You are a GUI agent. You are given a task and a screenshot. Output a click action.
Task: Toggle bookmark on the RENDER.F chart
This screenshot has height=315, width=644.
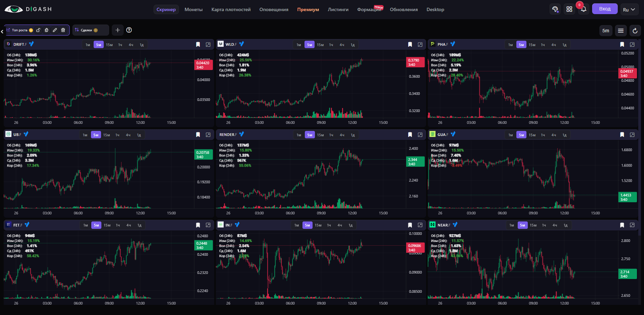pyautogui.click(x=410, y=135)
